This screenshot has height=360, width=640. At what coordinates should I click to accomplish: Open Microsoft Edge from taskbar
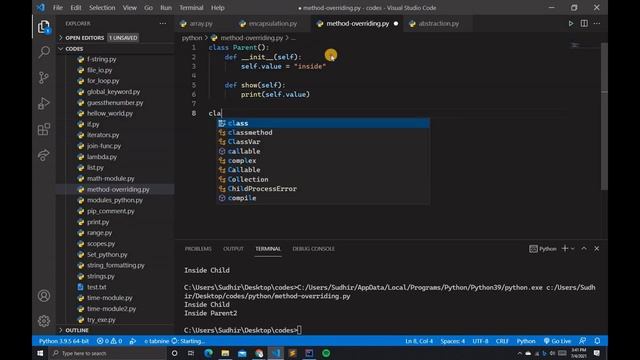click(209, 353)
